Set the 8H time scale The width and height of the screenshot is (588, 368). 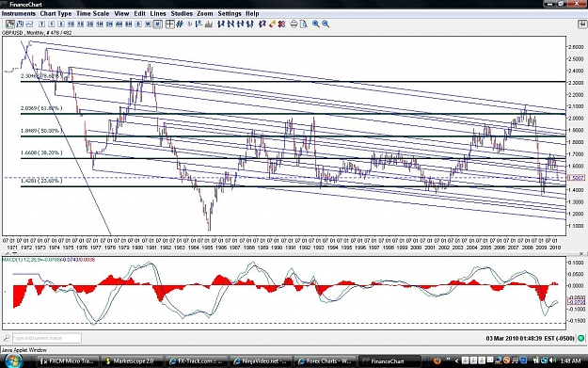pyautogui.click(x=129, y=24)
